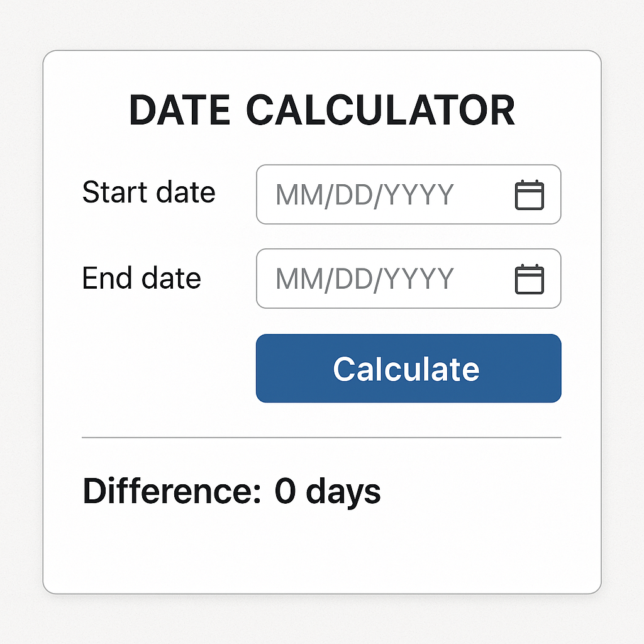The width and height of the screenshot is (644, 644).
Task: Click the word CALCULATOR in the heading
Action: (381, 110)
